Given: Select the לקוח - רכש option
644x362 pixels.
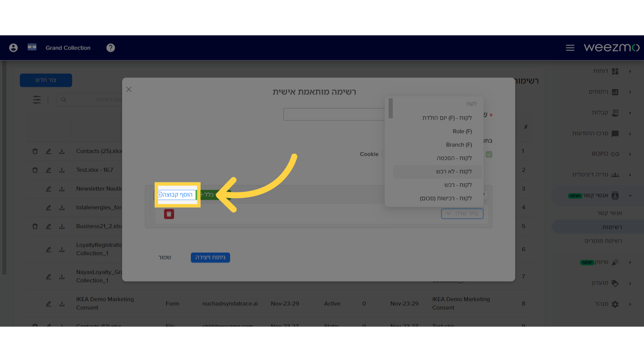Looking at the screenshot, I should click(x=437, y=185).
